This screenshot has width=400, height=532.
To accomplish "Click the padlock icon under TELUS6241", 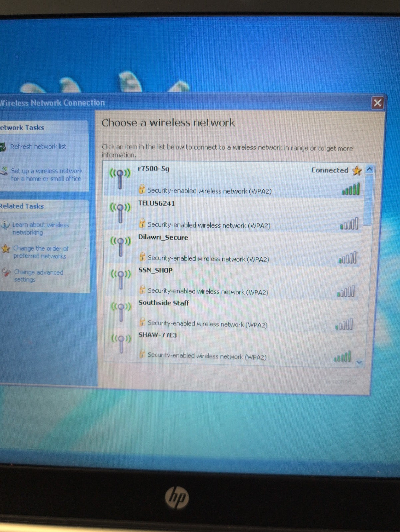I will coord(142,223).
